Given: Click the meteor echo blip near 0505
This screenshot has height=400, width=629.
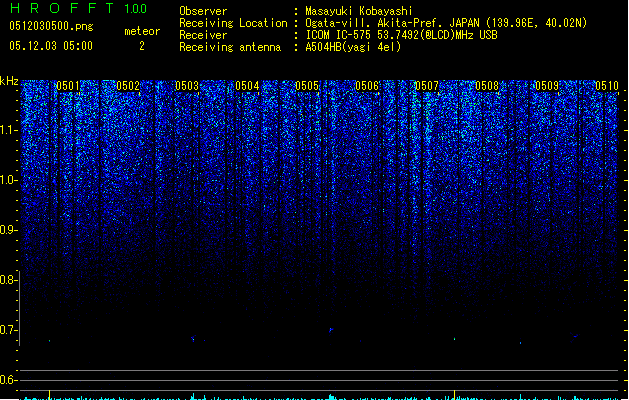Looking at the screenshot, I should [x=331, y=330].
